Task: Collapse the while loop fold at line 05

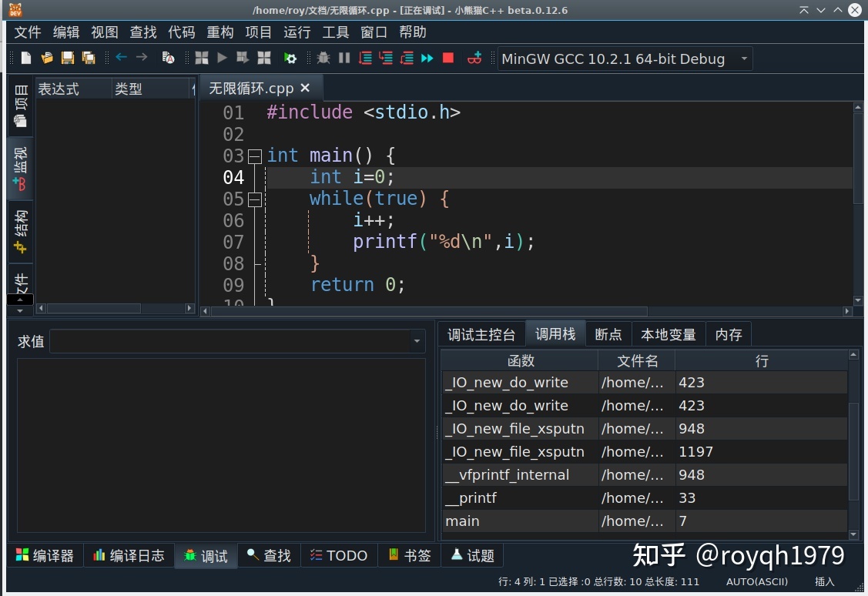Action: [255, 199]
